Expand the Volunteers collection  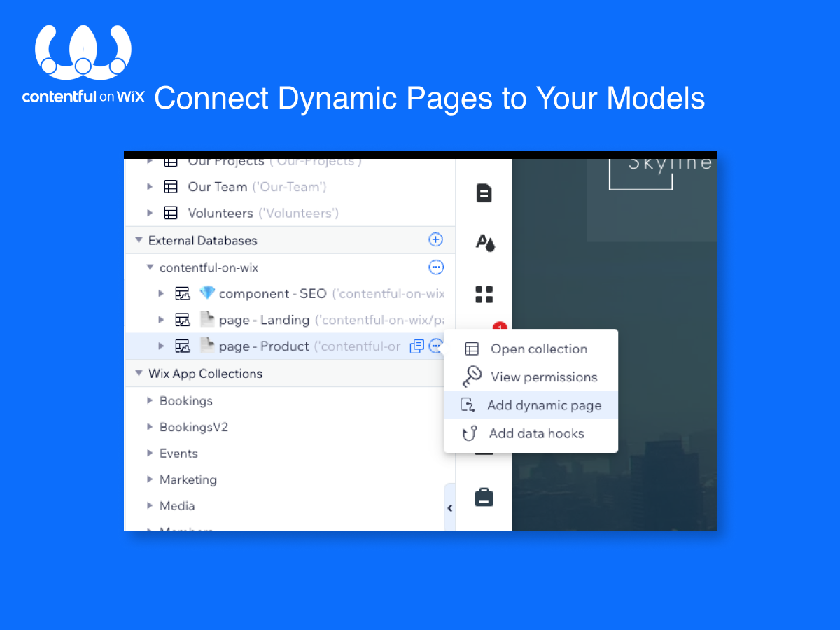tap(150, 213)
